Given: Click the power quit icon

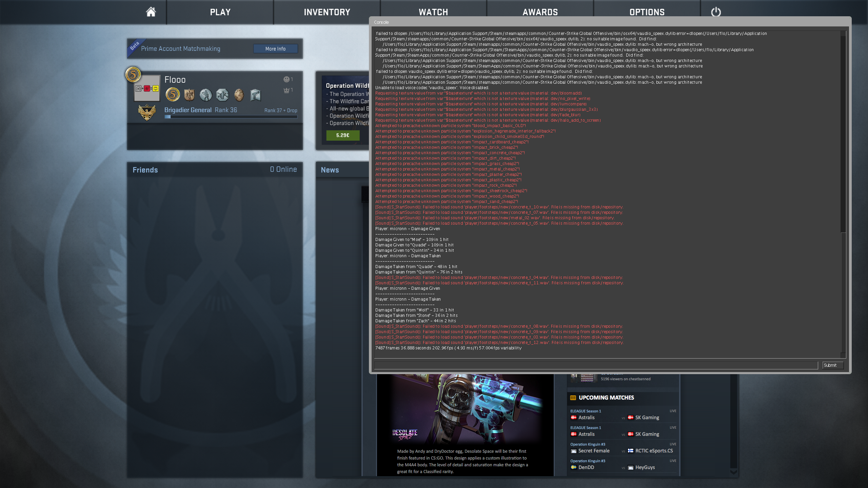Looking at the screenshot, I should coord(716,12).
